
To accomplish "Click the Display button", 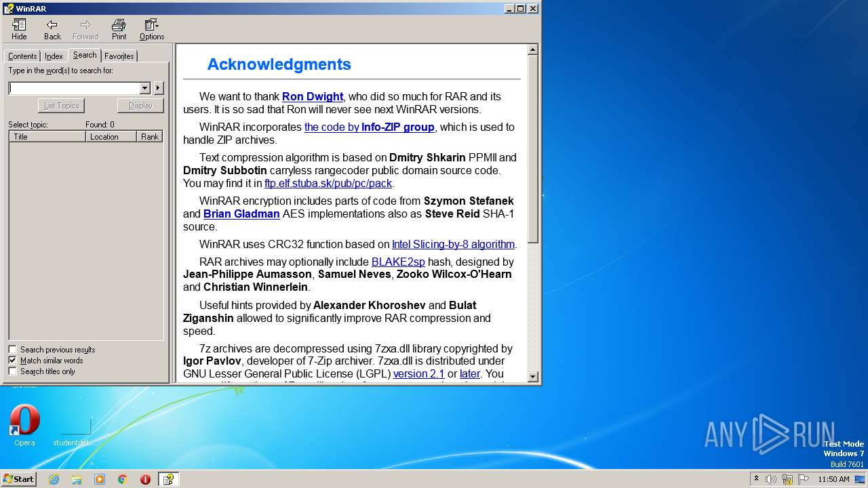I will [140, 106].
